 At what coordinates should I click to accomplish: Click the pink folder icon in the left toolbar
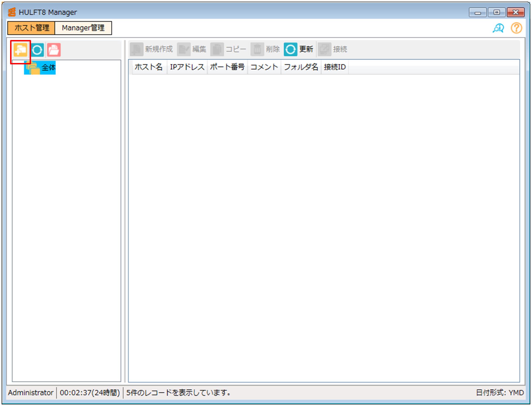(54, 50)
